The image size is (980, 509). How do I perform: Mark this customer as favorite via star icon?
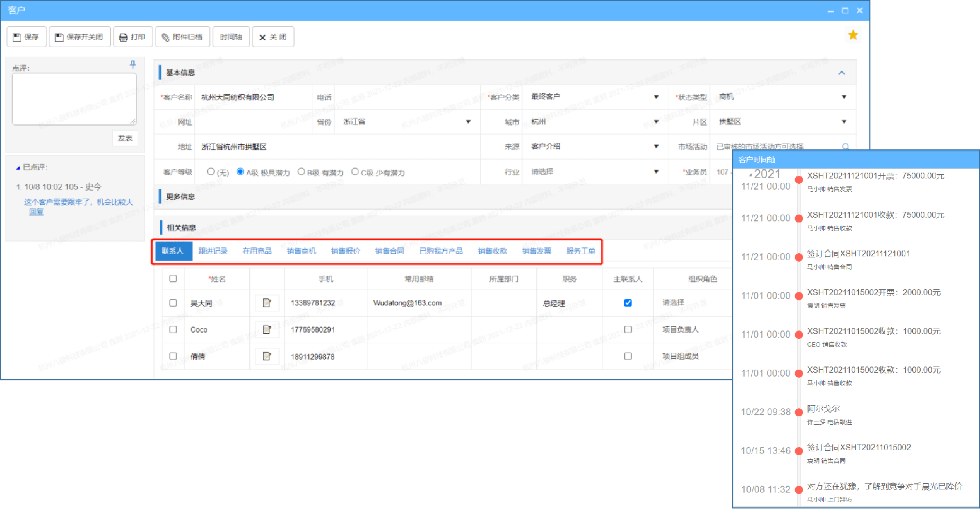pyautogui.click(x=853, y=34)
